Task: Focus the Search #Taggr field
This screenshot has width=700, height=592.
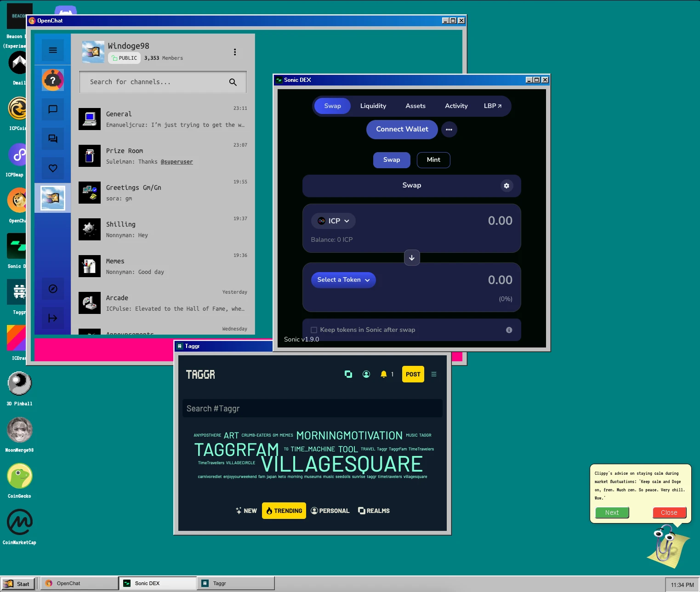Action: point(313,409)
